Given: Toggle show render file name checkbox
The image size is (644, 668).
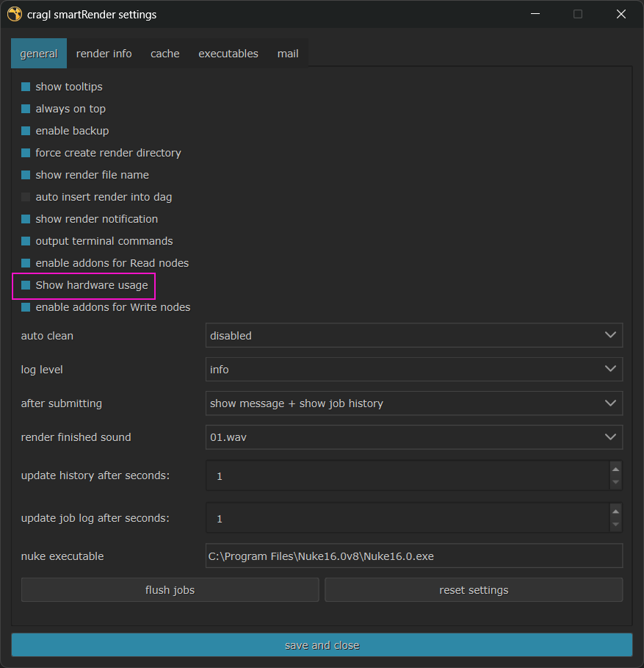Looking at the screenshot, I should 26,175.
